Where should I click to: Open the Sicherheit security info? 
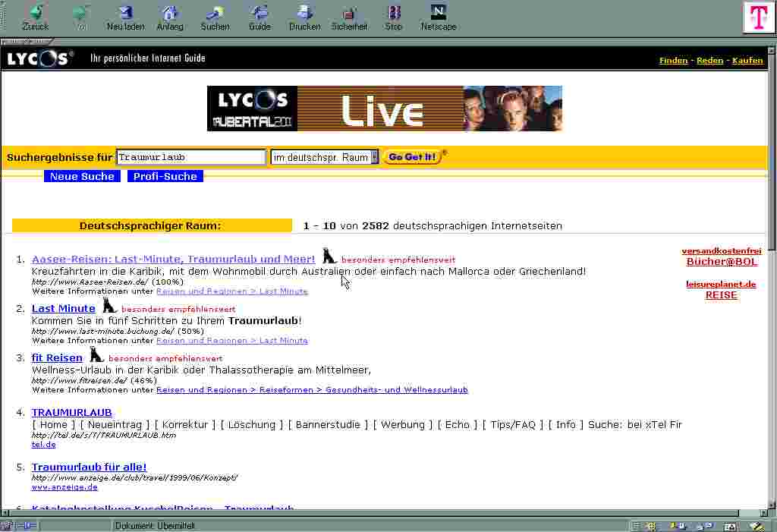pos(349,17)
